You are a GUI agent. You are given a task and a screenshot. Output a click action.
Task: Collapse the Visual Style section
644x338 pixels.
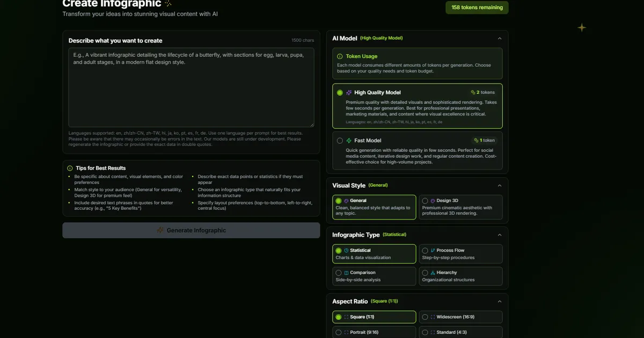click(500, 186)
